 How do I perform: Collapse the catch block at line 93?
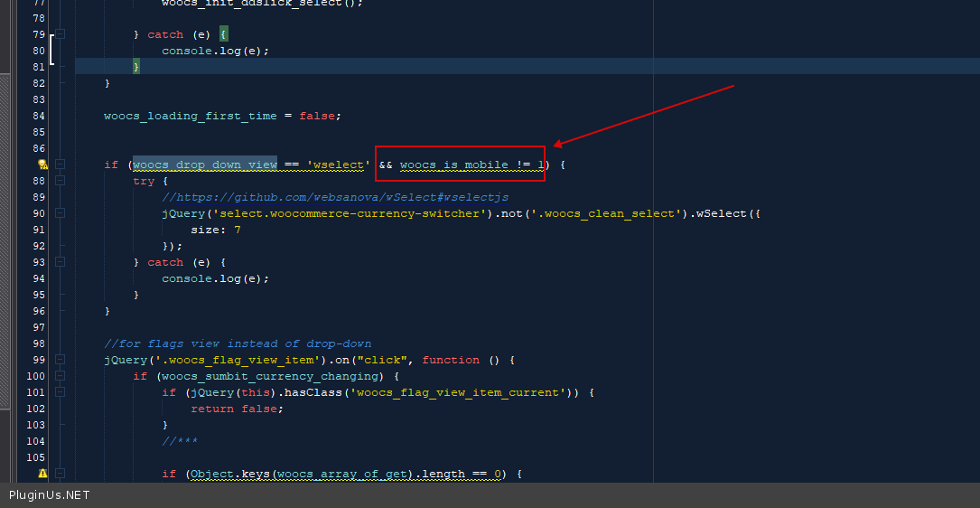(x=60, y=262)
